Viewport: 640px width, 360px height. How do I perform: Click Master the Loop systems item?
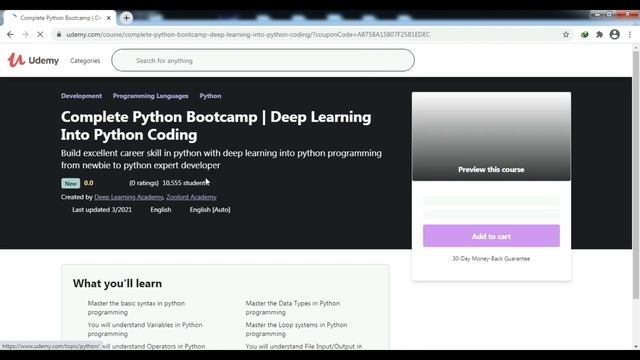[296, 329]
